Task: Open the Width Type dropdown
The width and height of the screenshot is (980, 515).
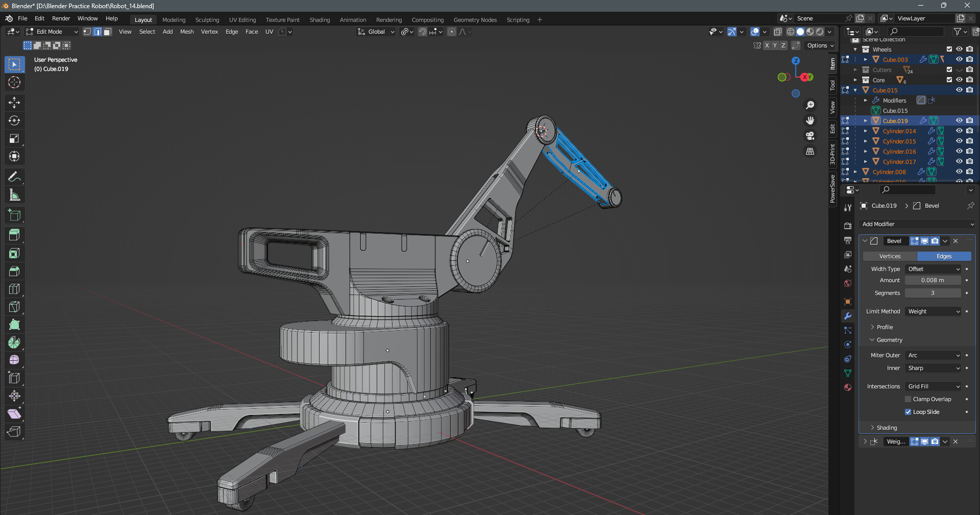Action: tap(933, 268)
